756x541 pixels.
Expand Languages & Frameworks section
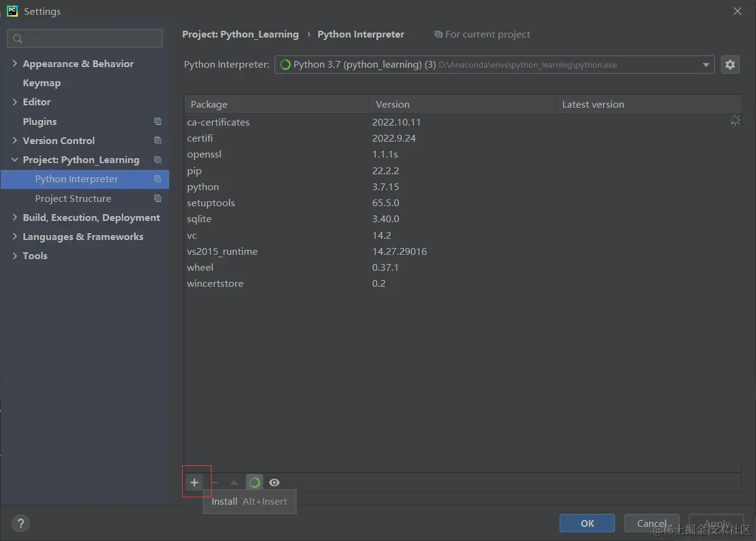click(x=15, y=236)
